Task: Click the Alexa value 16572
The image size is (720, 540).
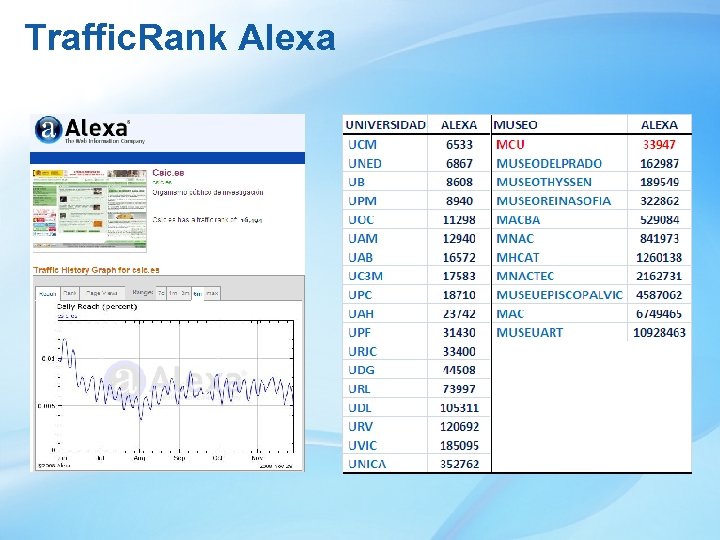Action: 459,258
